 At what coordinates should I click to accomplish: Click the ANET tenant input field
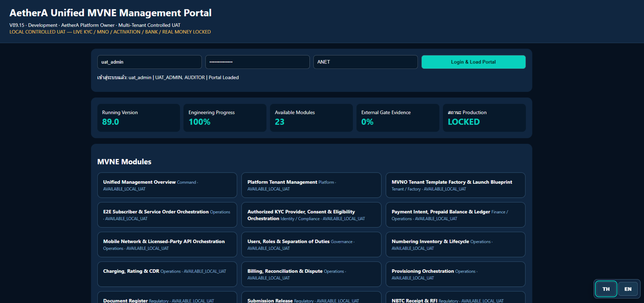coord(365,62)
